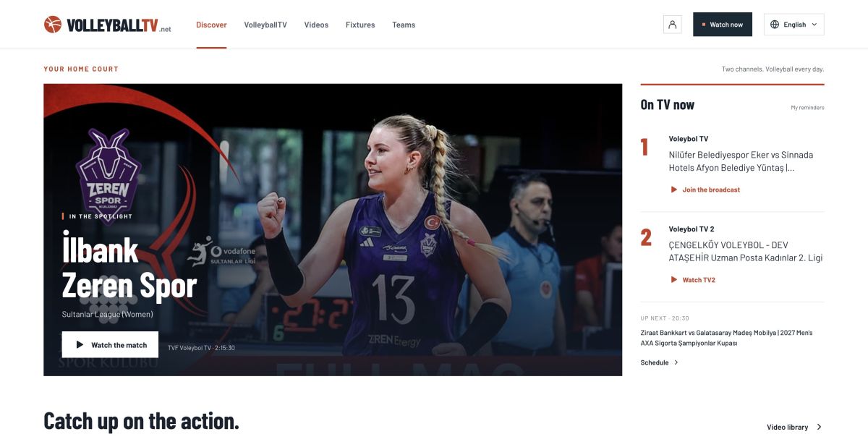Click the channel number 1 marker
This screenshot has height=442, width=868.
tap(644, 148)
